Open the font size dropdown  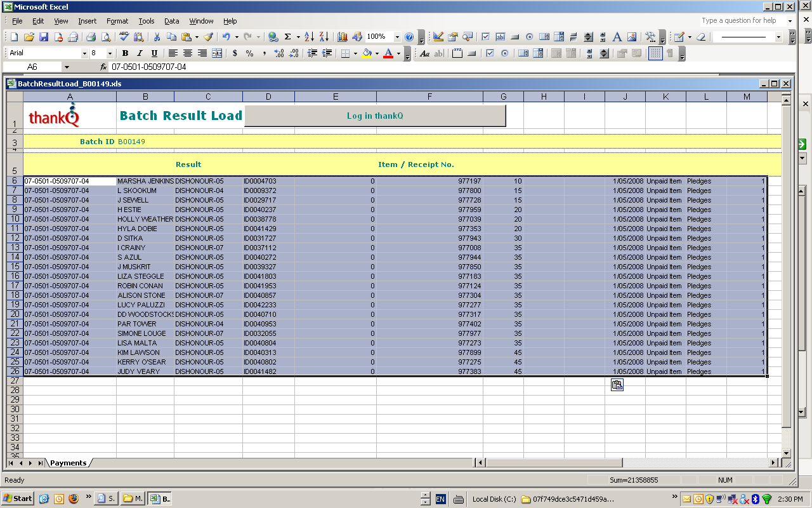click(110, 53)
